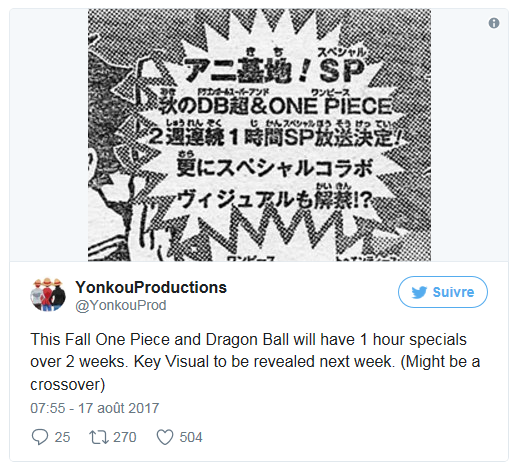Viewport: 519px width, 470px height.
Task: Click the @YonkouProd handle
Action: 121,305
